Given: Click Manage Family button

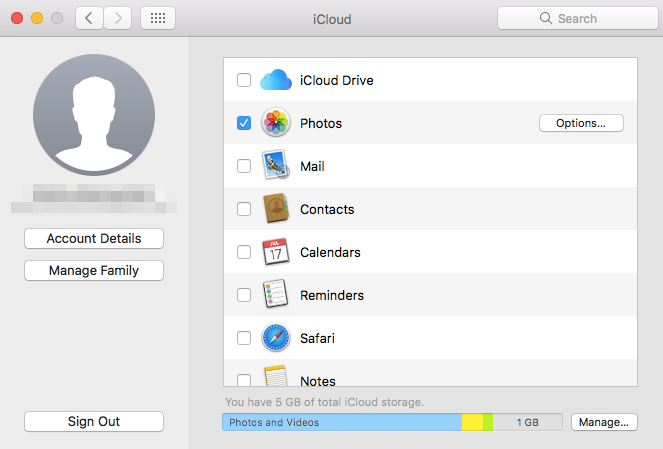Looking at the screenshot, I should (x=94, y=271).
